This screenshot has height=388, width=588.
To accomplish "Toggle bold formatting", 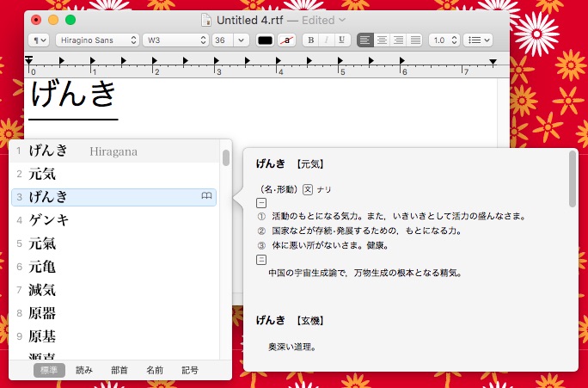I will point(311,40).
